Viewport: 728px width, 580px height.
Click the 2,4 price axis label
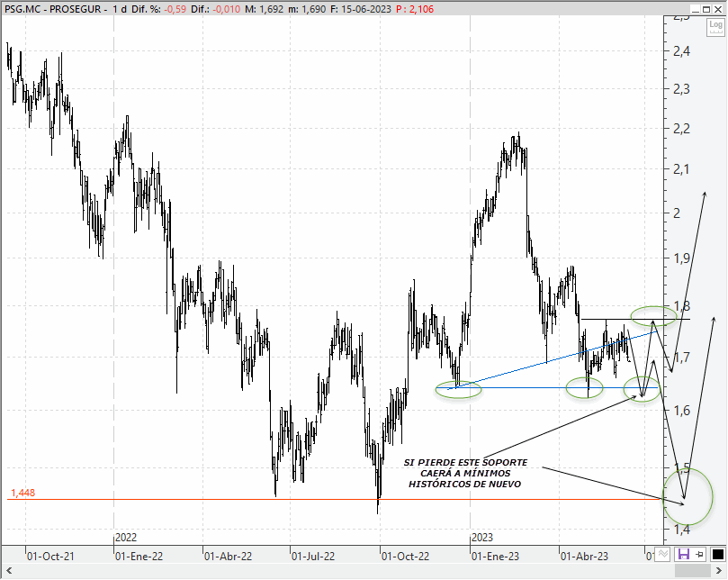pyautogui.click(x=681, y=50)
